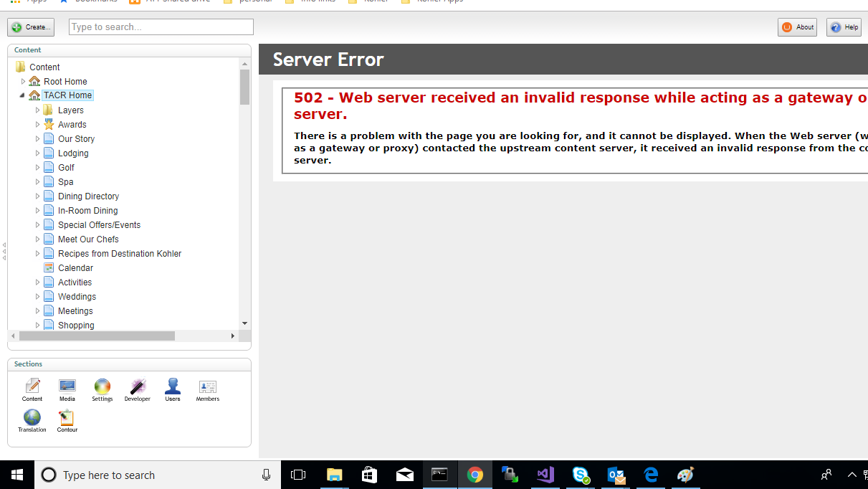Click the tree scroll right arrow
868x489 pixels.
233,336
